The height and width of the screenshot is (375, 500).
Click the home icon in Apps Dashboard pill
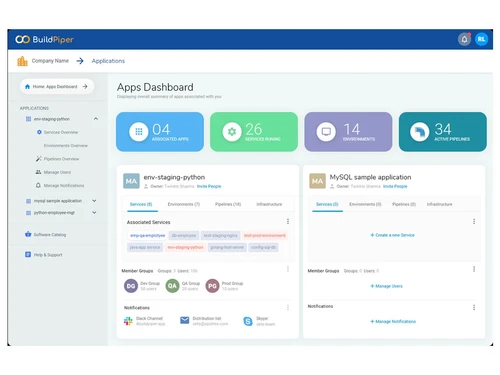[28, 87]
